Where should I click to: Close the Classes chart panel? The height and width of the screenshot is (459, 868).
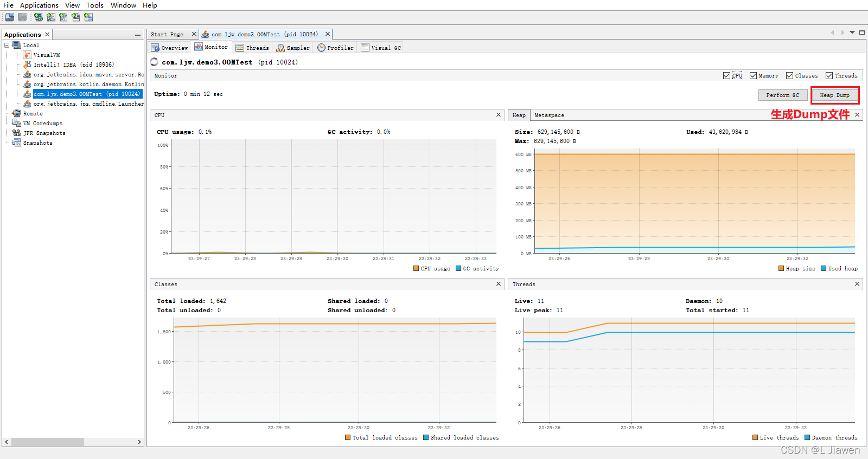(x=499, y=284)
